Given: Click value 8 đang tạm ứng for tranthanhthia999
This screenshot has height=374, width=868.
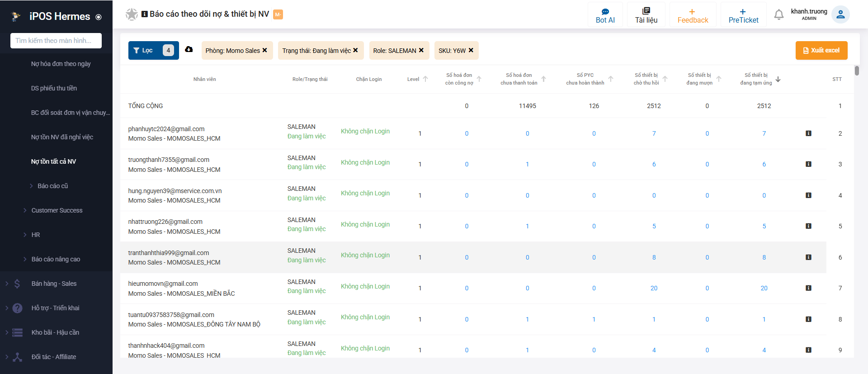Looking at the screenshot, I should pyautogui.click(x=764, y=257).
